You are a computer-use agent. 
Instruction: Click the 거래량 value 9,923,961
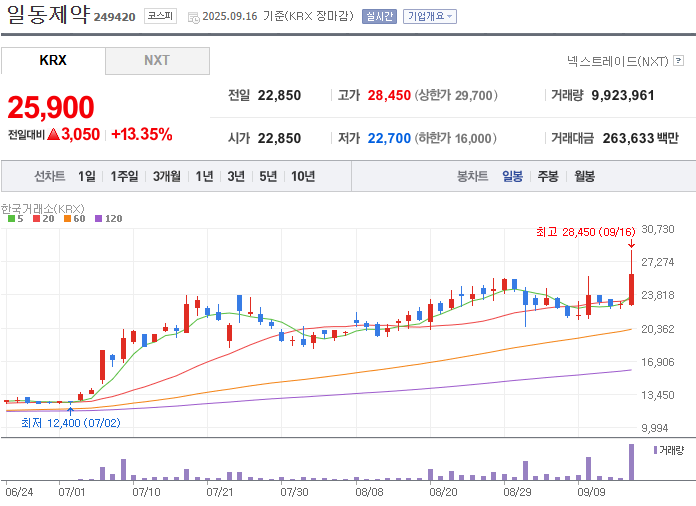[x=623, y=95]
